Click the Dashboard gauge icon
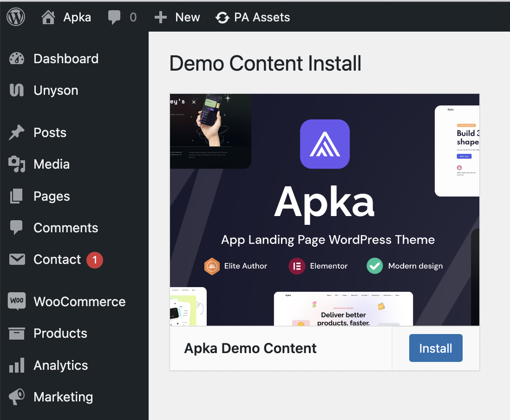The height and width of the screenshot is (420, 510). click(17, 59)
